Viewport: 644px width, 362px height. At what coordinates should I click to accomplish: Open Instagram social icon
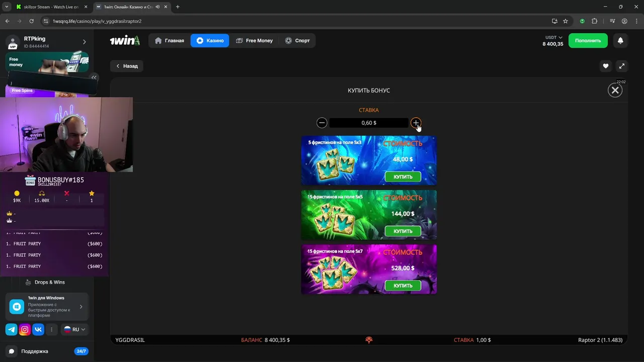25,330
